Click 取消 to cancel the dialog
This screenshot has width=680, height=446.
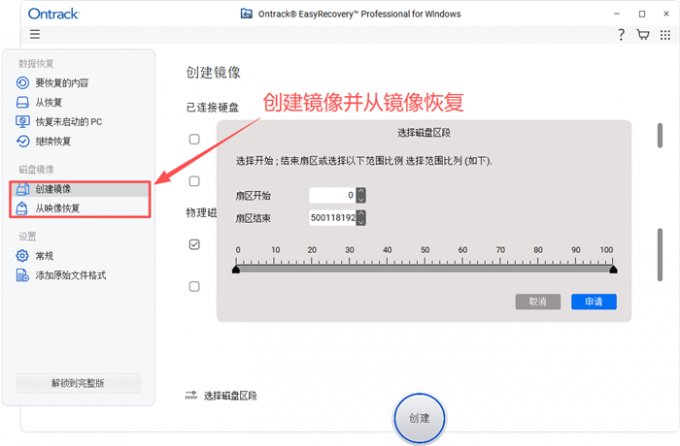pyautogui.click(x=538, y=302)
